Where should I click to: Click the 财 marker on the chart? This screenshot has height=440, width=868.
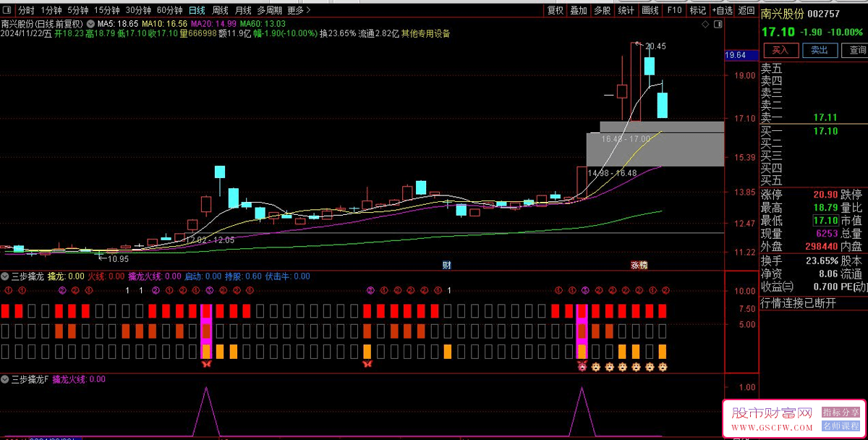(x=447, y=265)
